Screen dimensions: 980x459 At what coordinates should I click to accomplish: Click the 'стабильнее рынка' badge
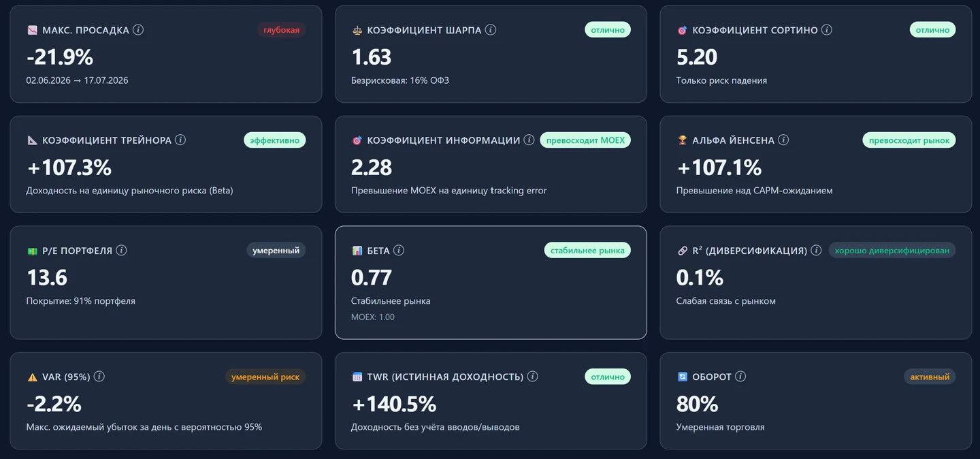(x=588, y=251)
